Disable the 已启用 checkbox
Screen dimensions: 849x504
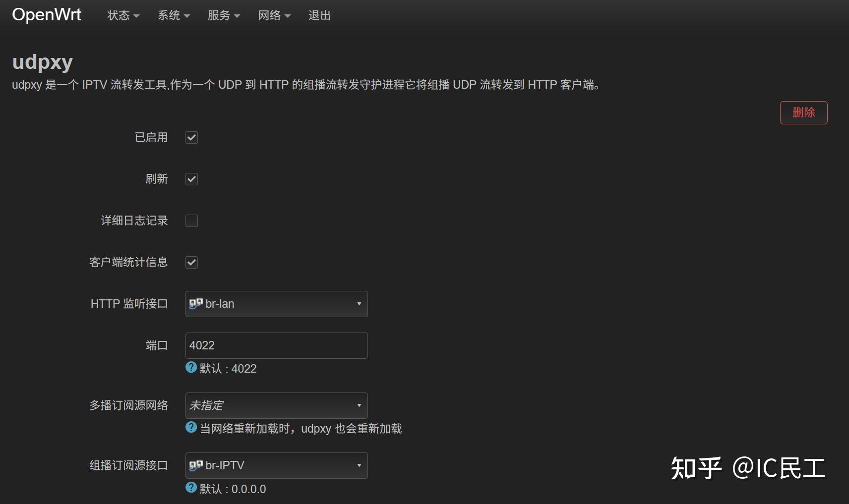pos(191,137)
